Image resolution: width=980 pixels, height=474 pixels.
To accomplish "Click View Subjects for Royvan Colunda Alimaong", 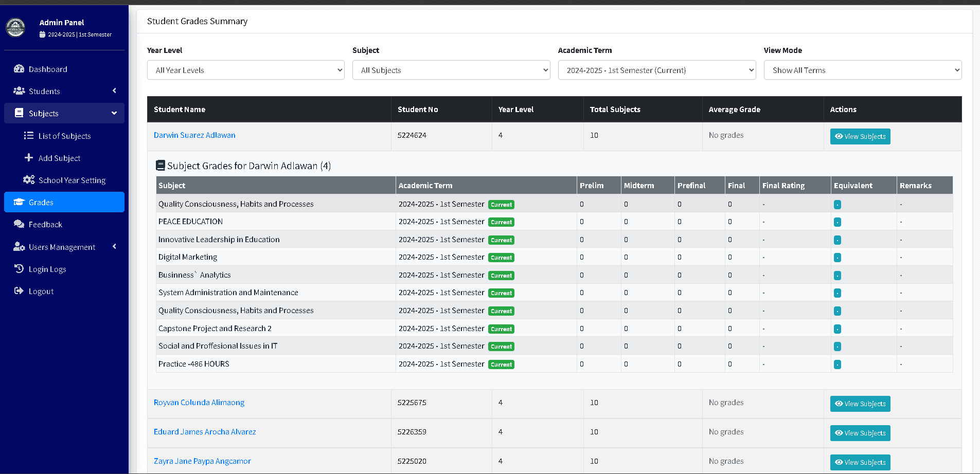I will (x=860, y=404).
